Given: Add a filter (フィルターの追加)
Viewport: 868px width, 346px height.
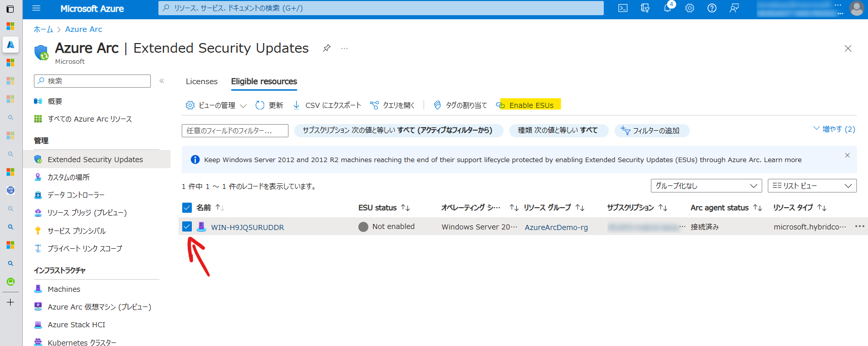Looking at the screenshot, I should click(652, 131).
